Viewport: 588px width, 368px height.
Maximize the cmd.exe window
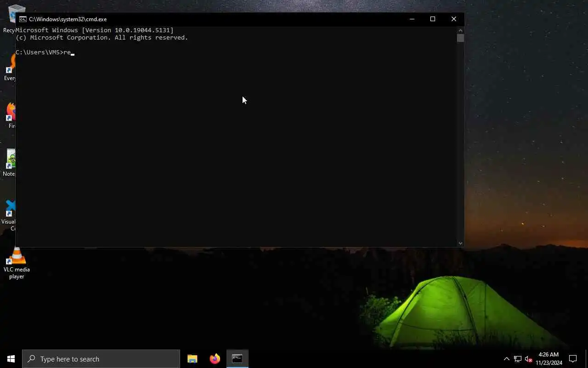[433, 19]
